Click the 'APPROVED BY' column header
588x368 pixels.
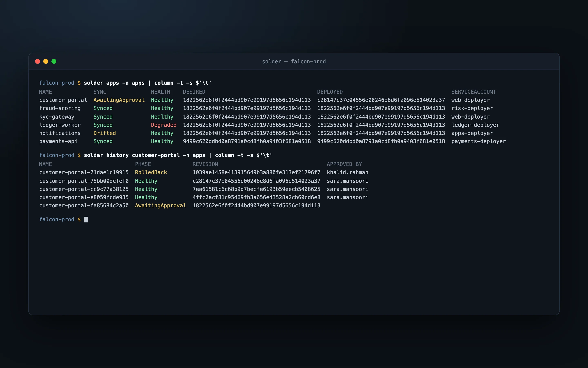click(x=344, y=164)
